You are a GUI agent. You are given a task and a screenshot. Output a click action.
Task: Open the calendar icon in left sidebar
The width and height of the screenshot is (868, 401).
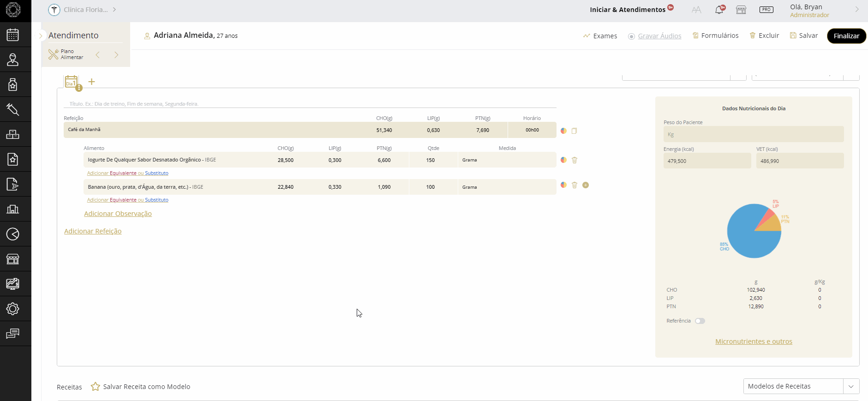[13, 35]
